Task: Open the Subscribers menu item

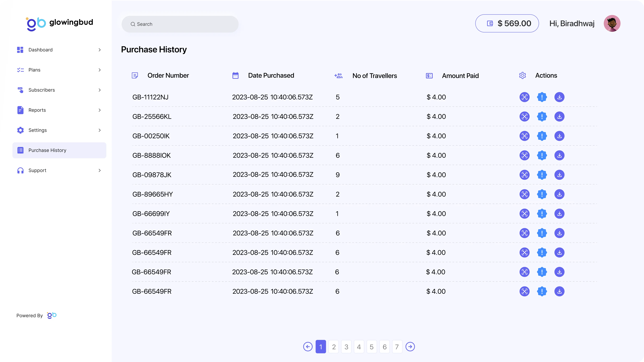Action: pyautogui.click(x=42, y=90)
